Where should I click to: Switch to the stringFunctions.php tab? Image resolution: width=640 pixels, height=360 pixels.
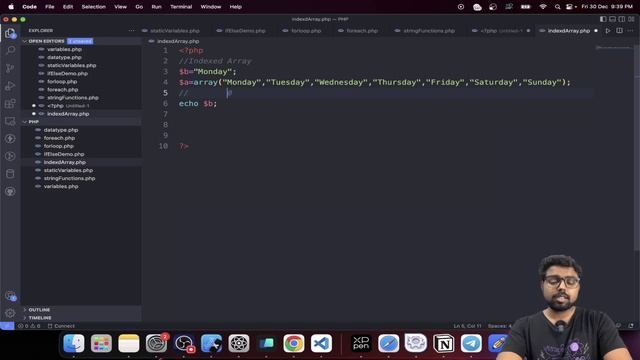pyautogui.click(x=429, y=31)
